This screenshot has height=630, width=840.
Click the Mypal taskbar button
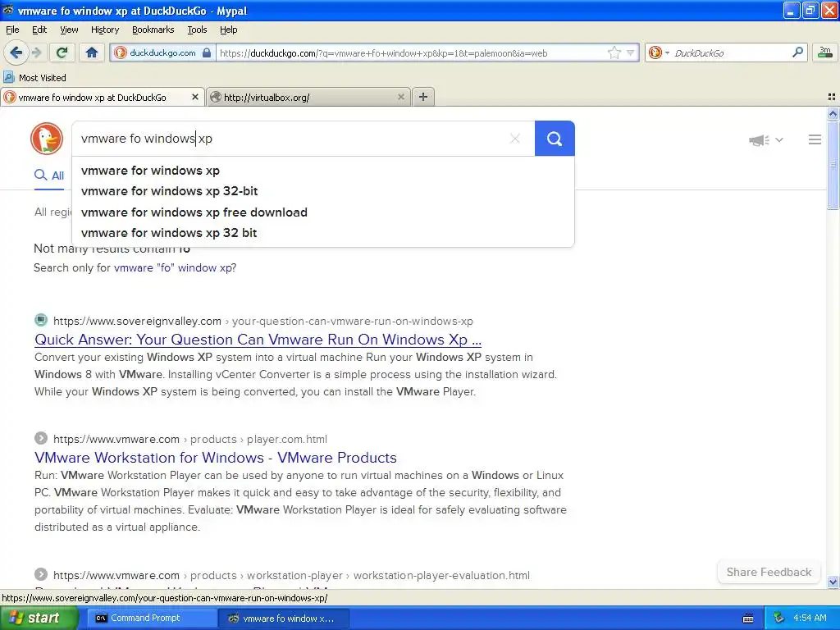[284, 618]
